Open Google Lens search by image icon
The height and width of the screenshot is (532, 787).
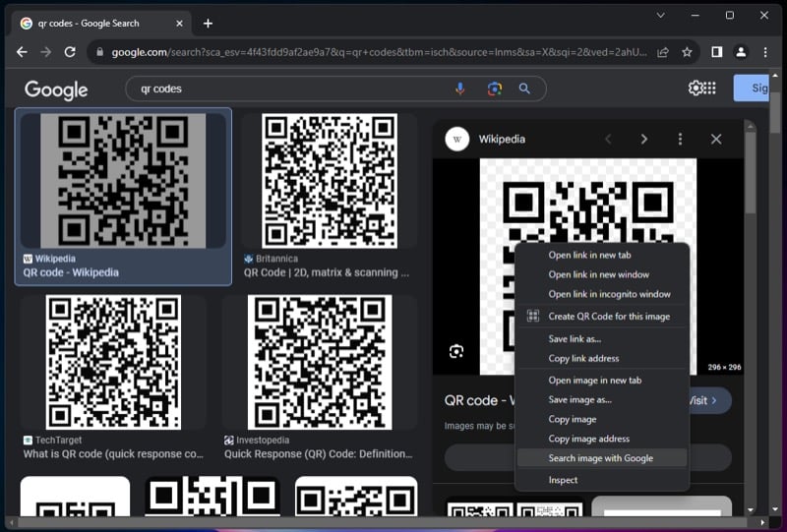click(494, 89)
